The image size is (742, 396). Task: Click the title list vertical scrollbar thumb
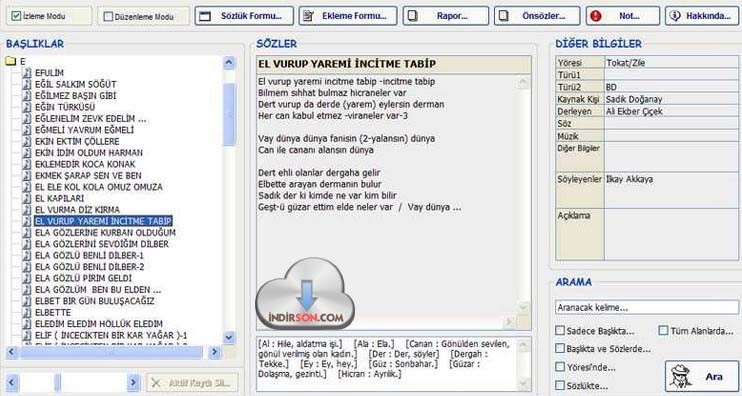229,114
